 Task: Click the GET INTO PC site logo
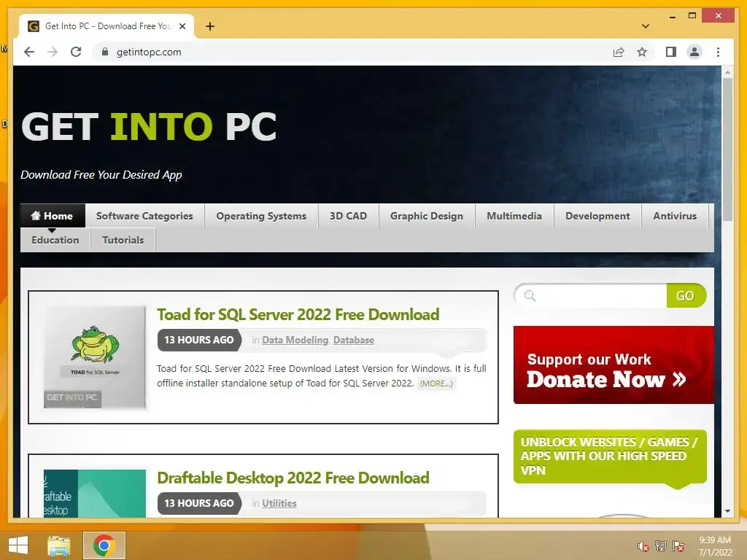click(x=149, y=127)
